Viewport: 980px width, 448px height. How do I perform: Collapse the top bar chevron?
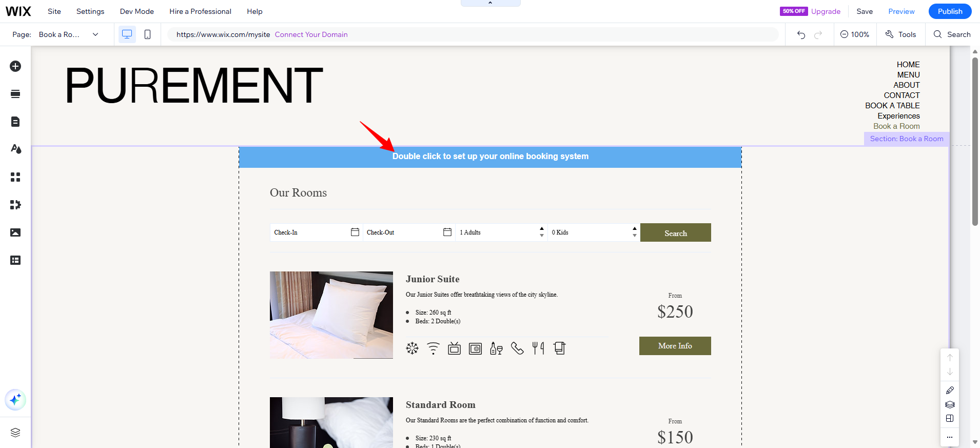coord(490,3)
